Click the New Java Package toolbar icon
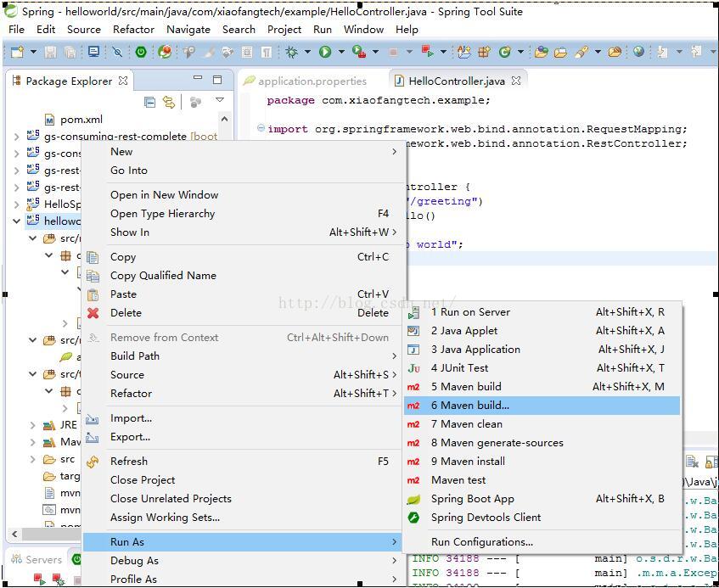 [484, 52]
